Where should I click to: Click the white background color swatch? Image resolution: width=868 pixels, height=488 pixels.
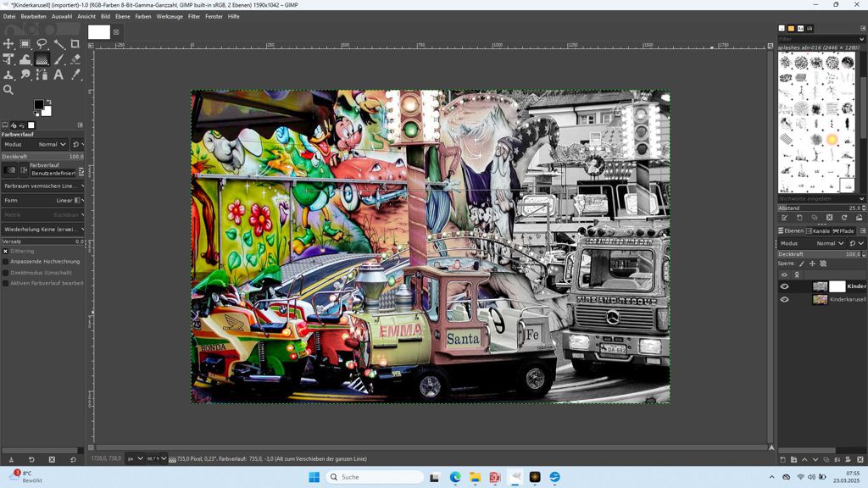pos(47,113)
